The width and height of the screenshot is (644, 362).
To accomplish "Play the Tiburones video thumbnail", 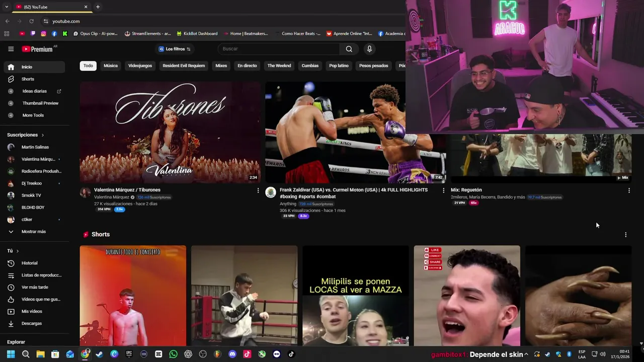I will 170,132.
